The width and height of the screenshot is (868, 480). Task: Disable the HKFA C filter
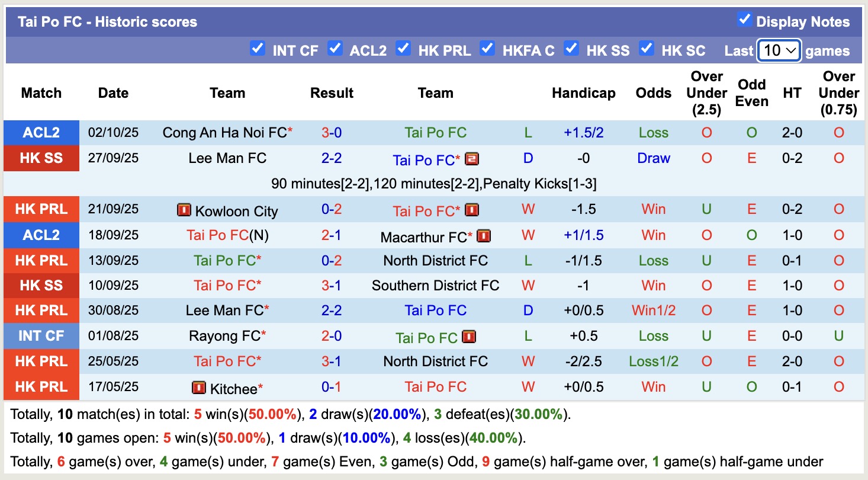coord(487,50)
